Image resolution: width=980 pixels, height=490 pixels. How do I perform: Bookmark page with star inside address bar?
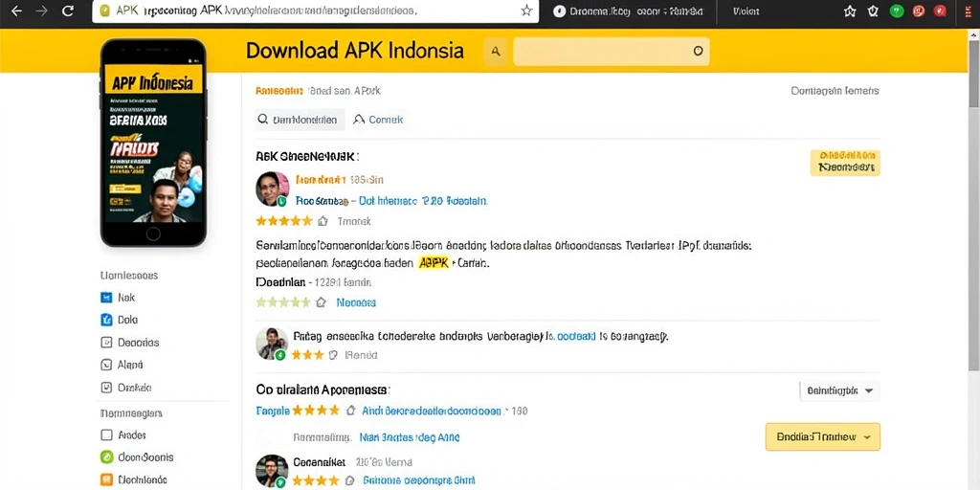coord(527,11)
